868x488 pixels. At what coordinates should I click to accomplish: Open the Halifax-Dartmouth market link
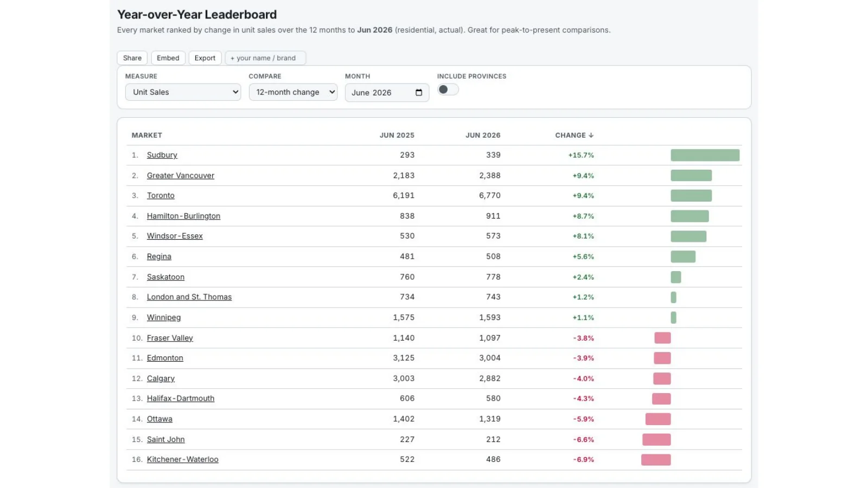point(181,399)
